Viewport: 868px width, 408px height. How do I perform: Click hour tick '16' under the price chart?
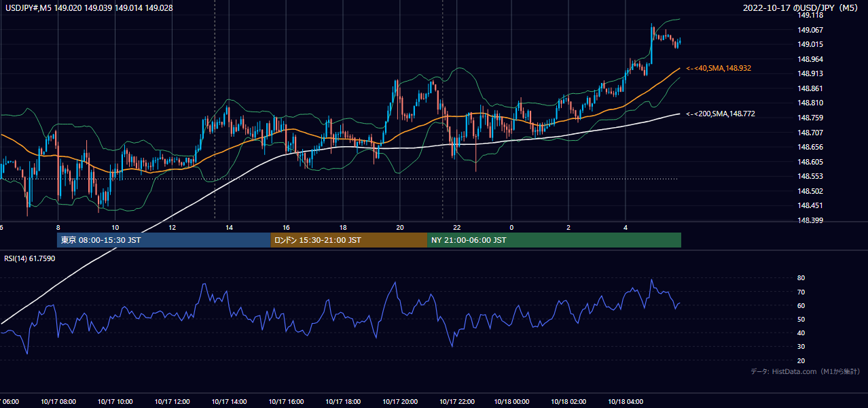click(286, 227)
